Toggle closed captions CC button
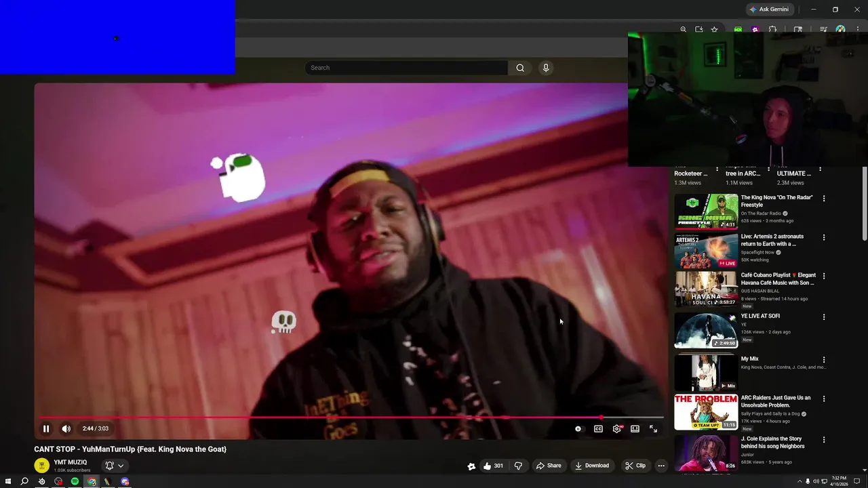868x488 pixels. coord(598,428)
